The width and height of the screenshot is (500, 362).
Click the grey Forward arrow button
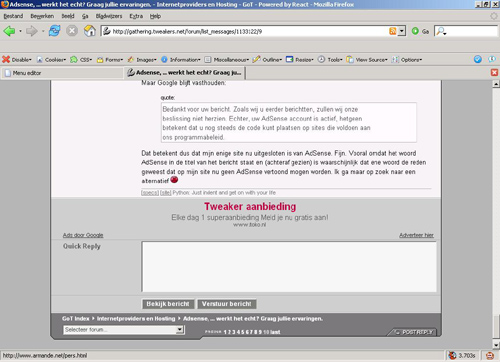32,31
